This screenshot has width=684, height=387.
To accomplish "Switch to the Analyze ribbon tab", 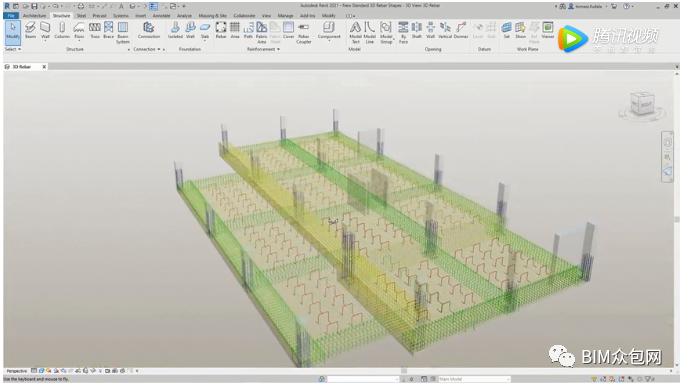I will (184, 16).
